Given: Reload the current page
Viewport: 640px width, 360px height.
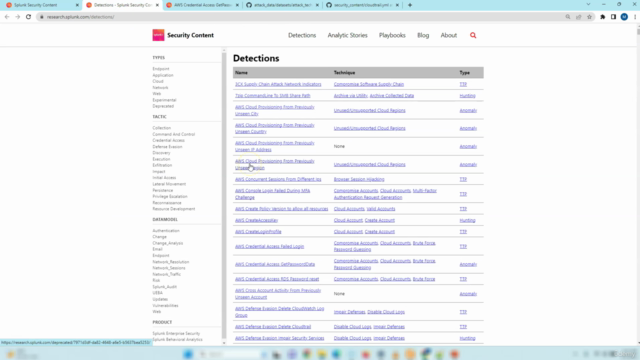Looking at the screenshot, I should coord(28,17).
